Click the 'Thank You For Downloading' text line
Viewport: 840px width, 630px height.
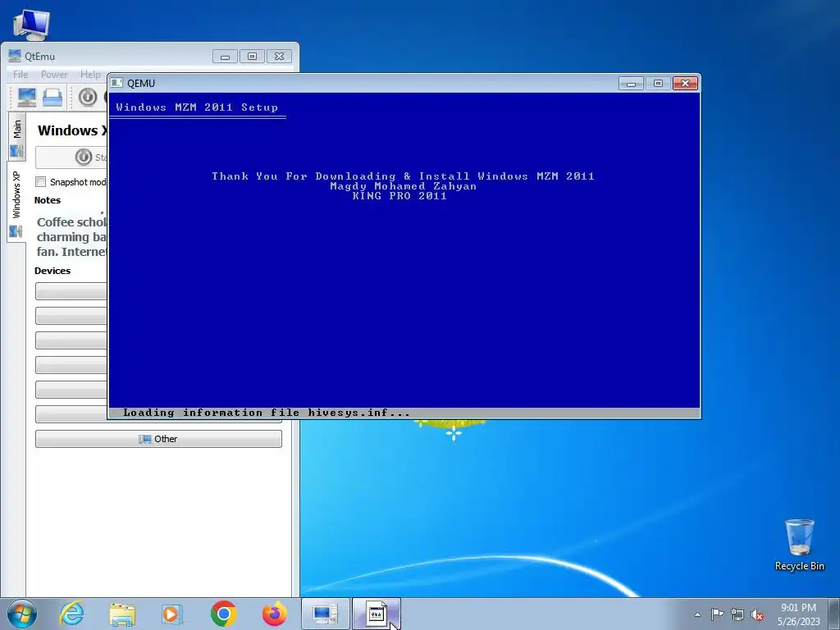[x=403, y=176]
